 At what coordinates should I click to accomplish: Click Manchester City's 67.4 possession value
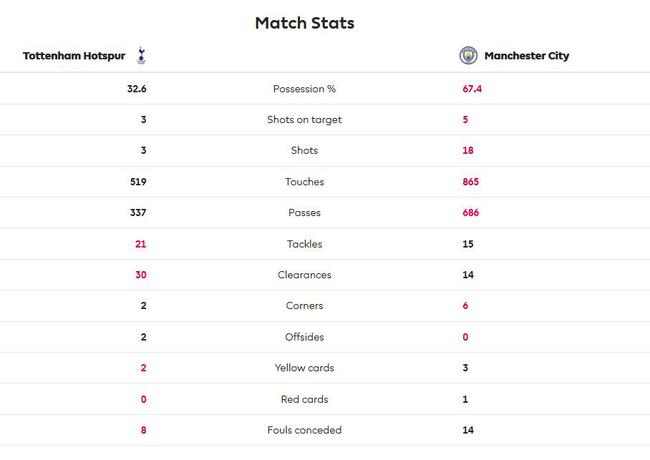click(x=472, y=89)
